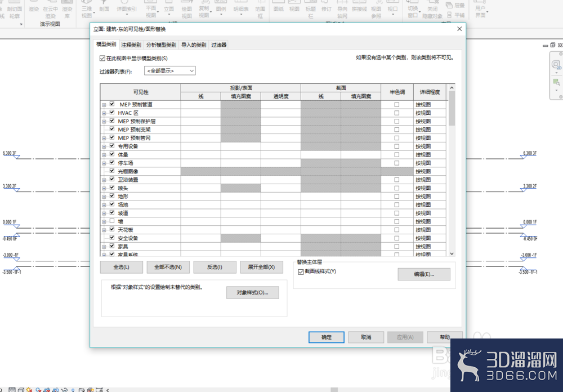Switch to the 模型类别 tab
Screen dimensions: 563x392
click(x=106, y=44)
